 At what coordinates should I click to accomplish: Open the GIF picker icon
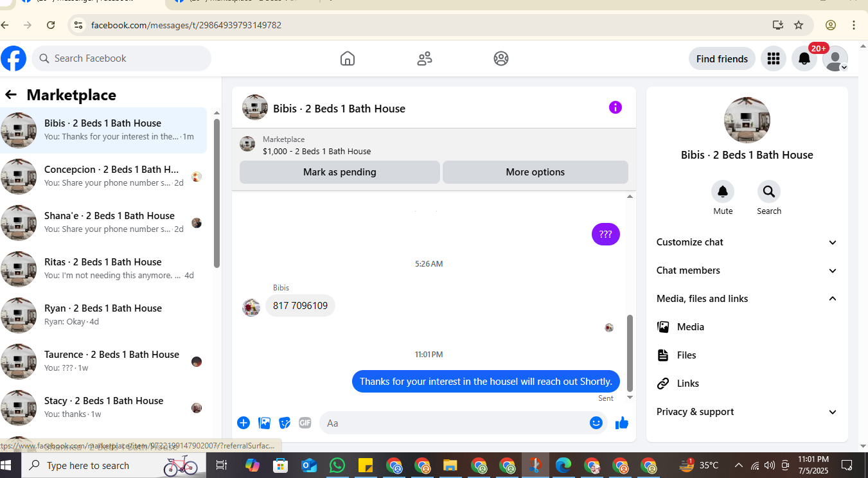(x=305, y=423)
